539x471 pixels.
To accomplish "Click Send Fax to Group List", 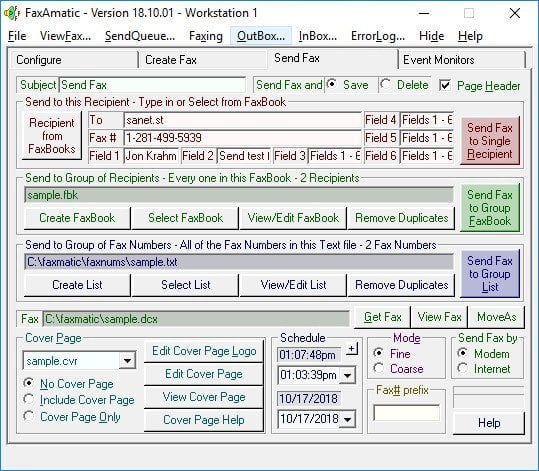I will [490, 274].
